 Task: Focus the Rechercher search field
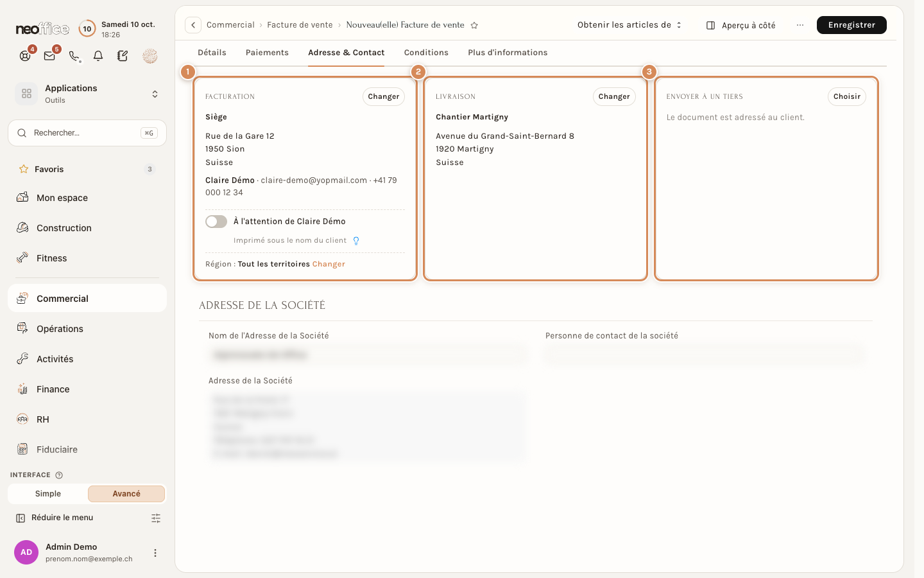[87, 133]
